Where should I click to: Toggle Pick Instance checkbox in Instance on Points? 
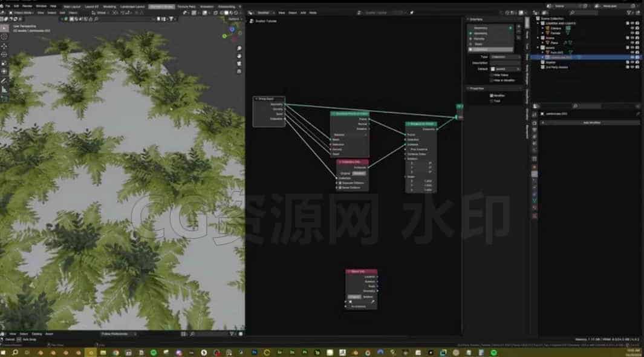pos(409,149)
